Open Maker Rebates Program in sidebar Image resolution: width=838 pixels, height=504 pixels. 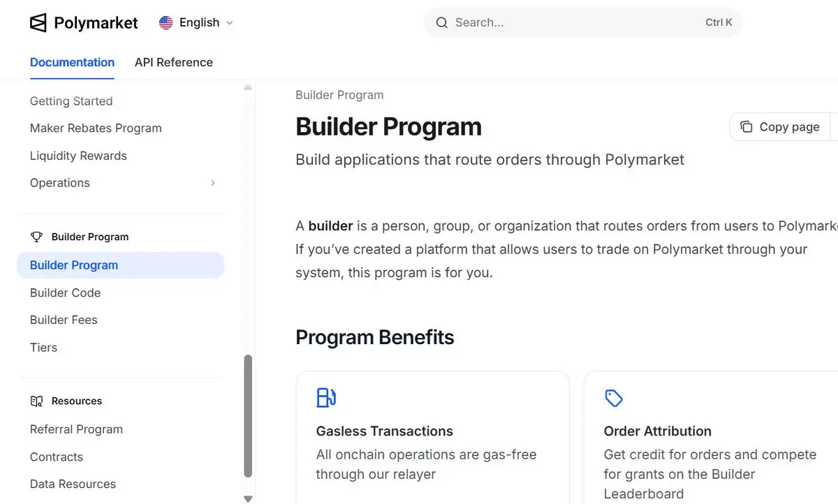click(x=96, y=128)
